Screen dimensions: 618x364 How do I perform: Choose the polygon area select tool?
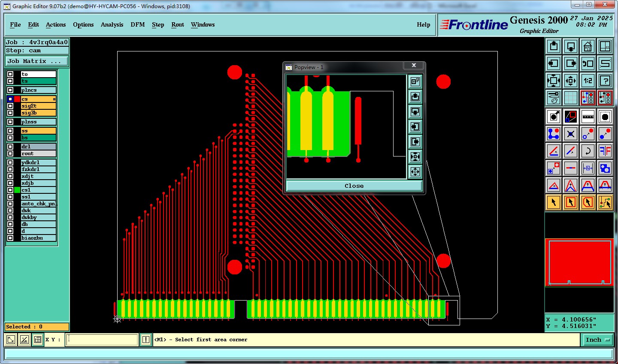(x=588, y=202)
